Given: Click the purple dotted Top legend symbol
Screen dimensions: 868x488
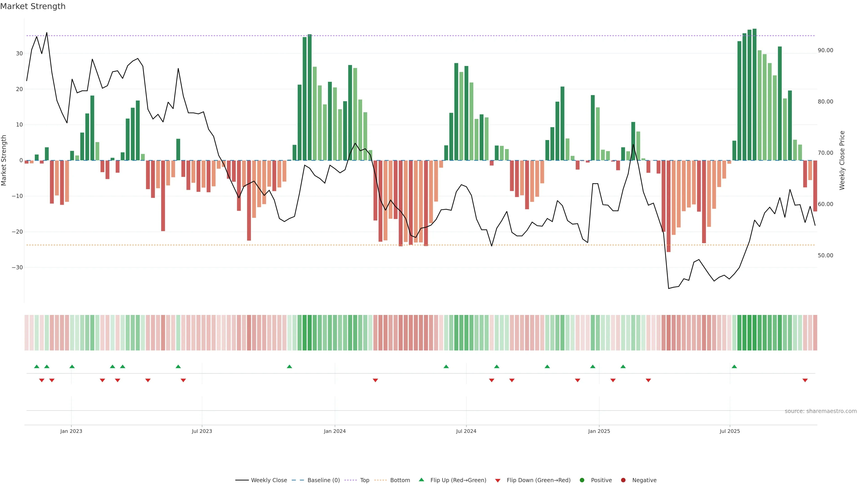Looking at the screenshot, I should point(351,480).
